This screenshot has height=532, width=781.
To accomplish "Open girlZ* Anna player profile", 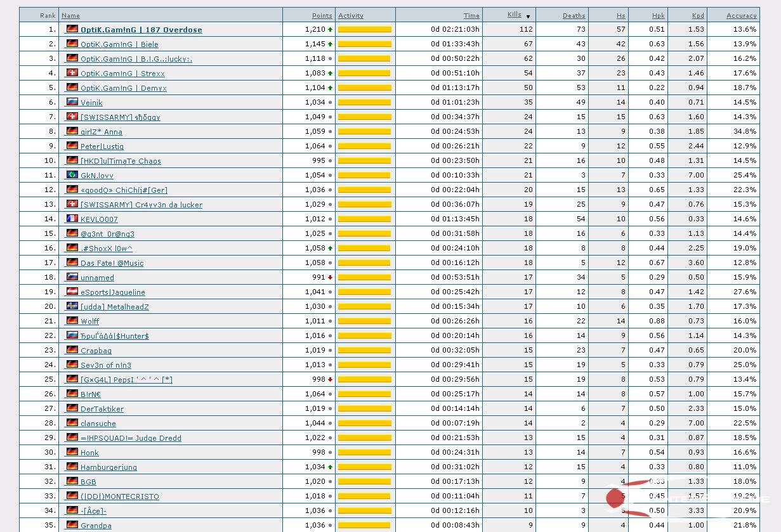I will [x=101, y=132].
